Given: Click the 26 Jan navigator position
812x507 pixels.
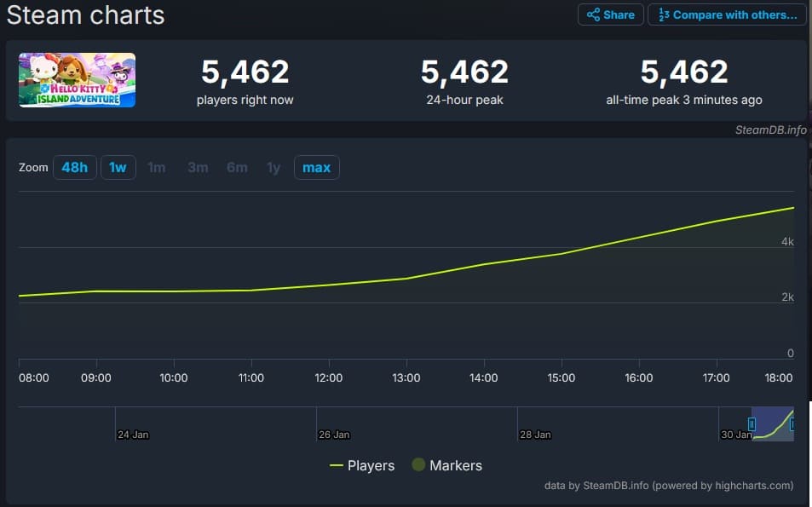Looking at the screenshot, I should click(x=333, y=435).
